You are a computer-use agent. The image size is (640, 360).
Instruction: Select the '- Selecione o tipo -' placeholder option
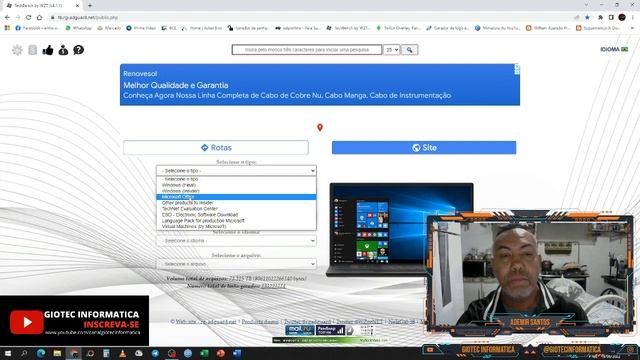(236, 179)
